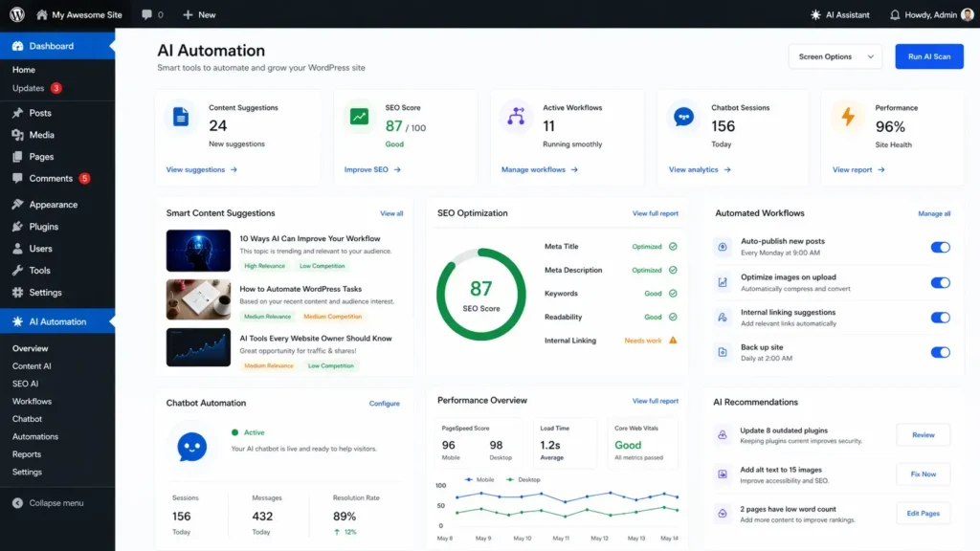
Task: Toggle Internal linking suggestions switch
Action: pyautogui.click(x=940, y=318)
